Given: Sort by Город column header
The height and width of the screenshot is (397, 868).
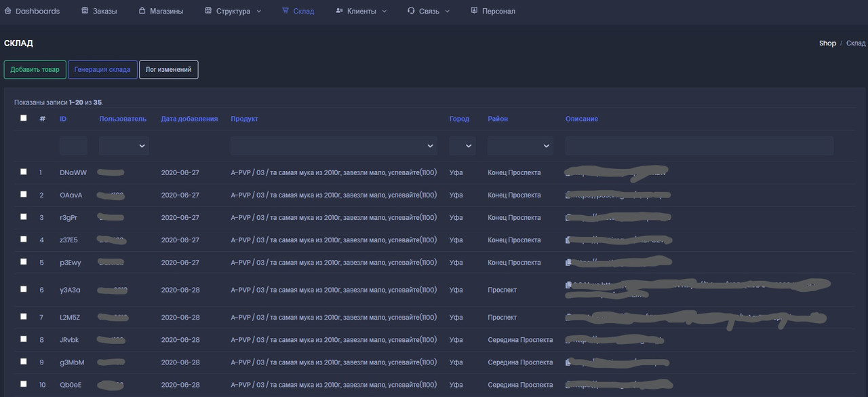Looking at the screenshot, I should pos(459,119).
